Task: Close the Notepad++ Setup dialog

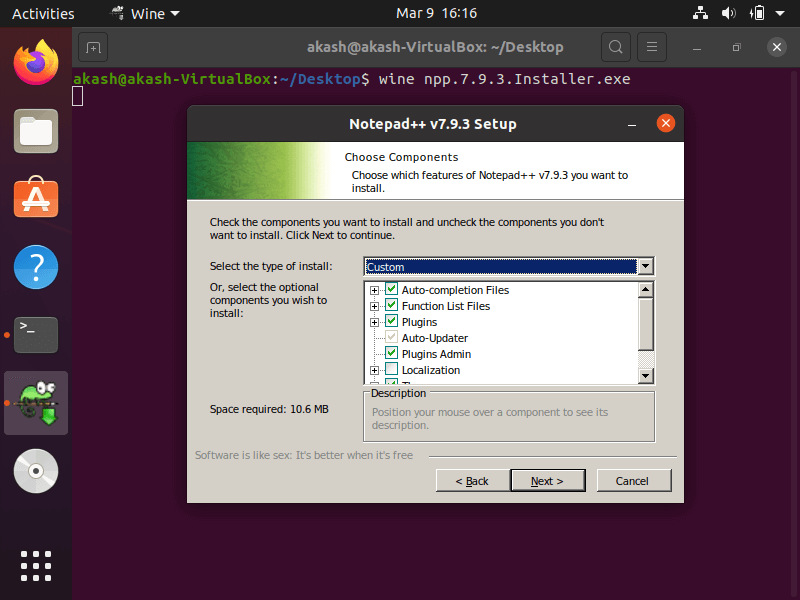Action: click(x=665, y=123)
